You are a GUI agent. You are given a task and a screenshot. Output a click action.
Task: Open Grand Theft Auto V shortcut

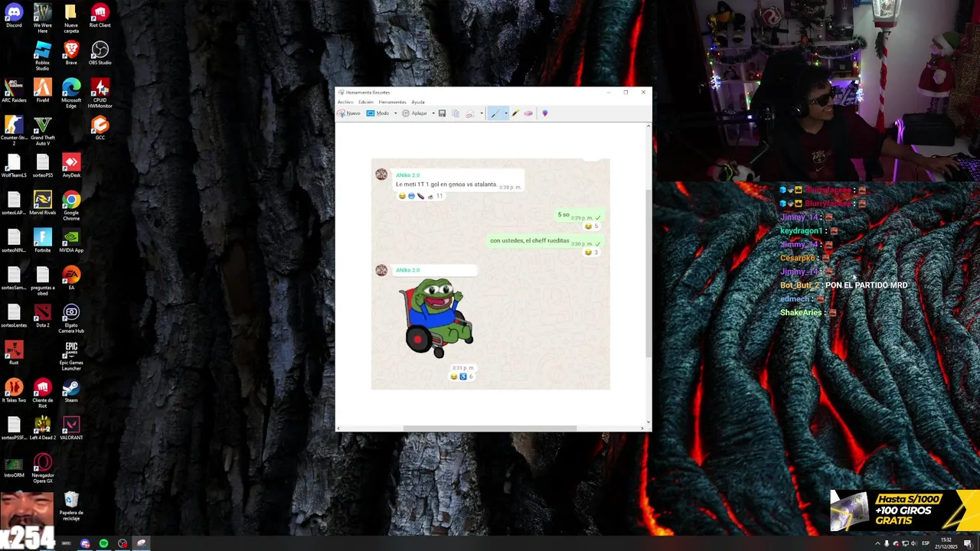pos(42,131)
